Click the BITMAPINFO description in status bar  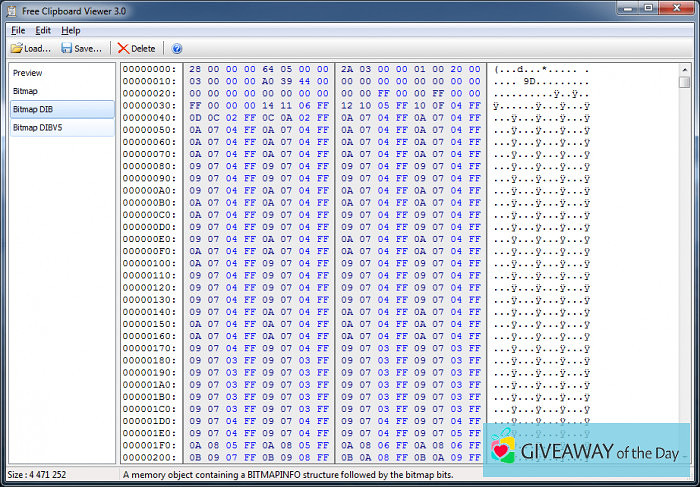[288, 475]
